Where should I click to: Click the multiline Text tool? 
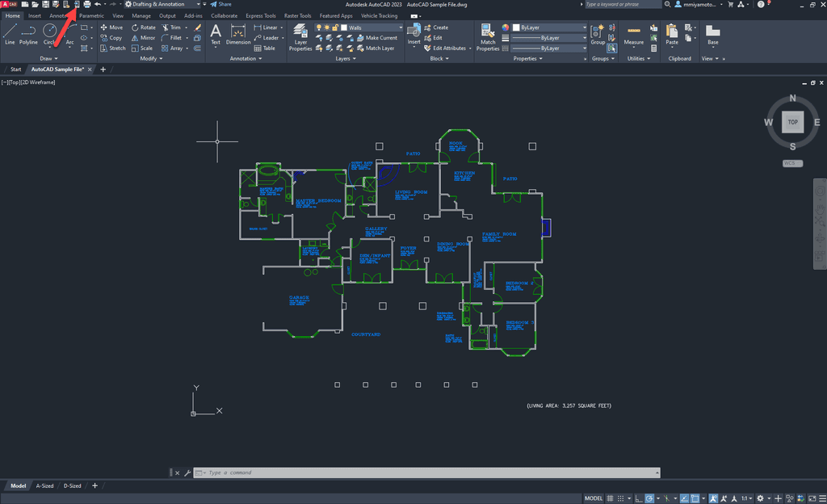[216, 34]
